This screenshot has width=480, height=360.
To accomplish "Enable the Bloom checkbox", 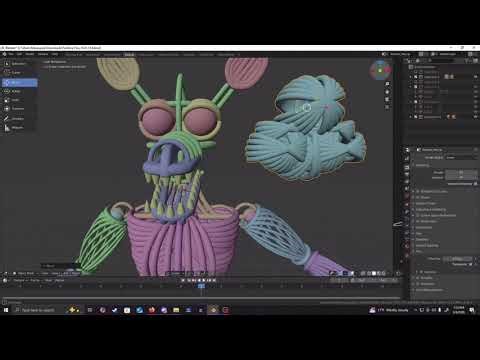I will [417, 197].
